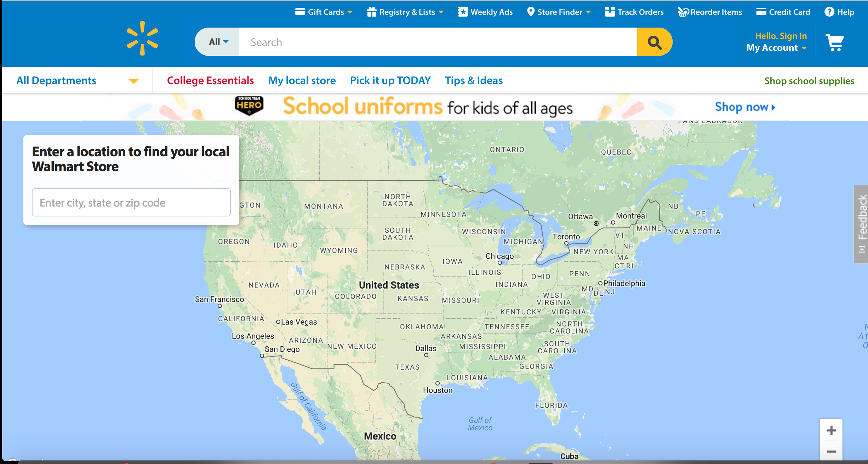Click the Track Orders package icon
Screen dimensions: 868x464
point(610,12)
